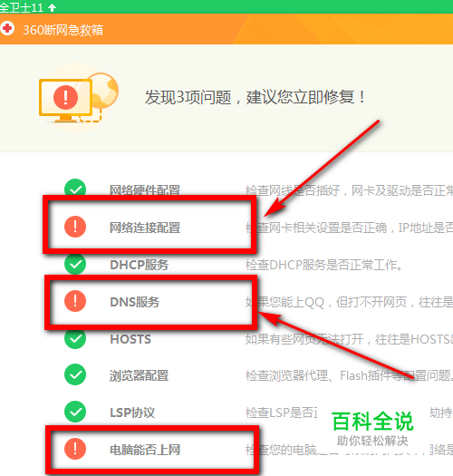Click red warning icon for 网络连接配置
This screenshot has width=453, height=476.
point(75,227)
